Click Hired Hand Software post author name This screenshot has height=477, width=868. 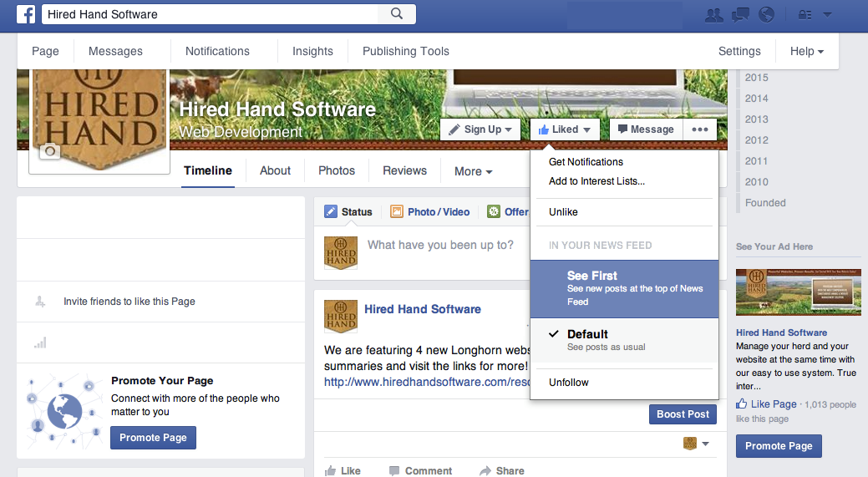point(423,309)
